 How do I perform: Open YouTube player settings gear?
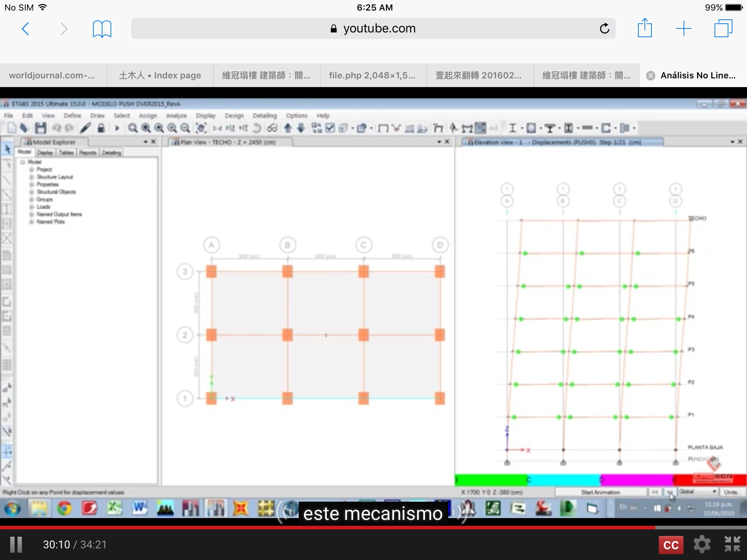click(702, 544)
